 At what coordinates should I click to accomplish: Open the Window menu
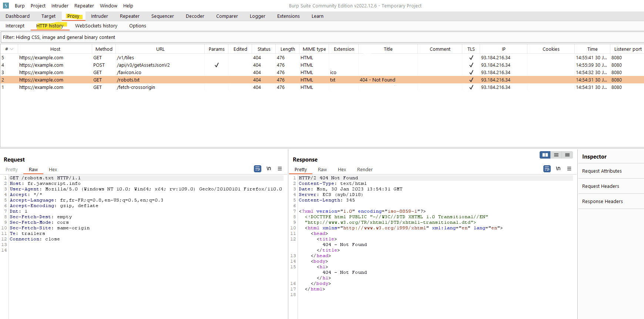coord(108,6)
